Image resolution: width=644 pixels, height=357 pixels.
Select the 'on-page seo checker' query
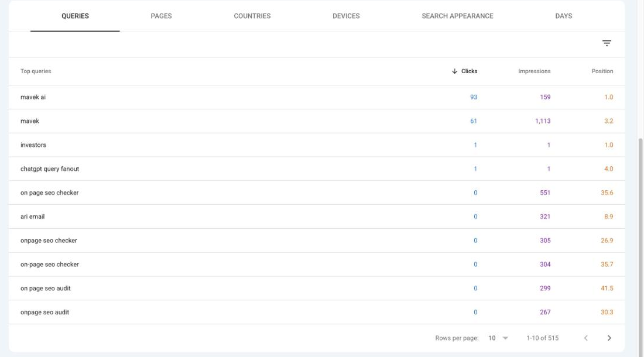317,265
